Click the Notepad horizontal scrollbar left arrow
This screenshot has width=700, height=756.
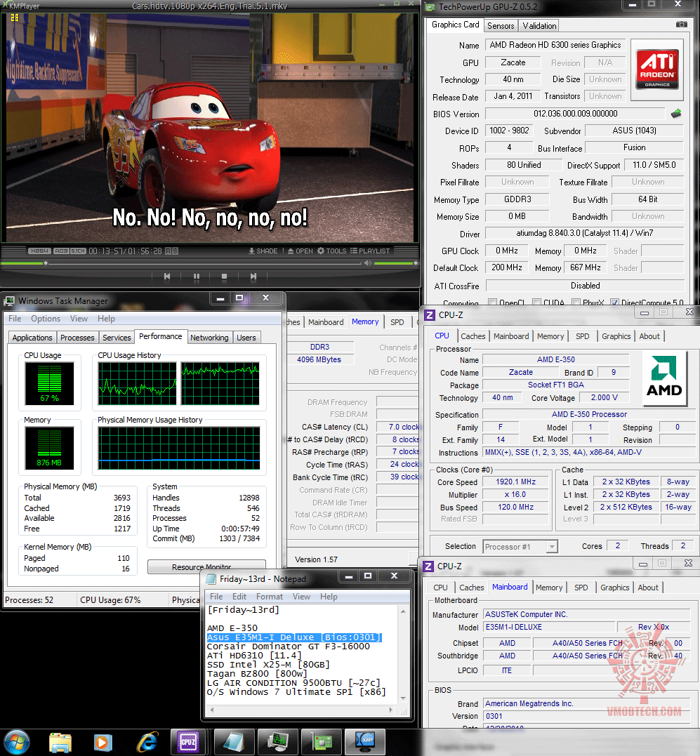pos(211,710)
